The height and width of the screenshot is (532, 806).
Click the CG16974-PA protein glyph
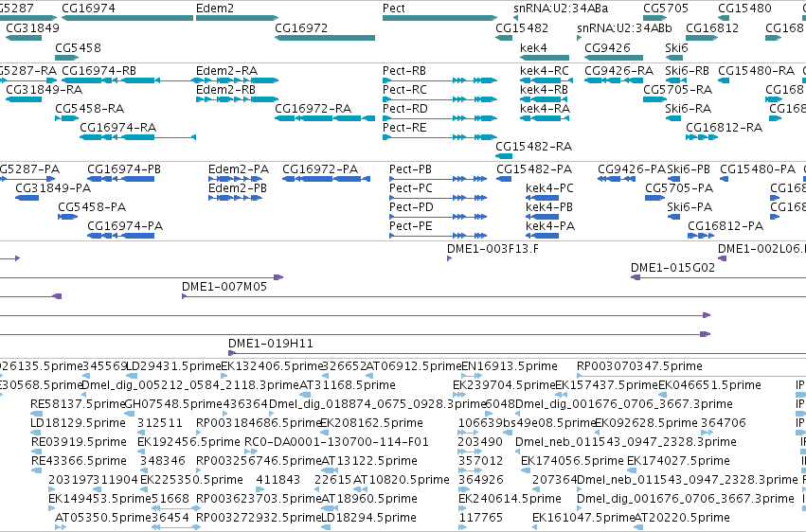point(121,237)
